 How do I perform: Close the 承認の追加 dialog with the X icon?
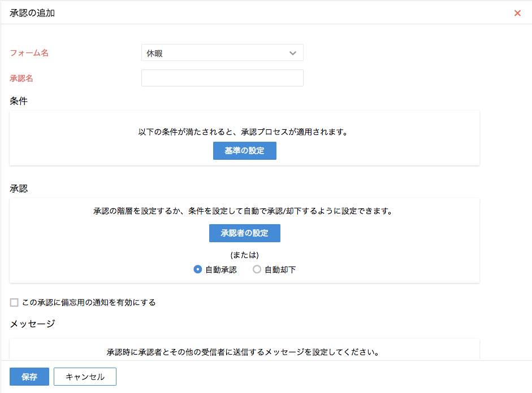coord(517,13)
